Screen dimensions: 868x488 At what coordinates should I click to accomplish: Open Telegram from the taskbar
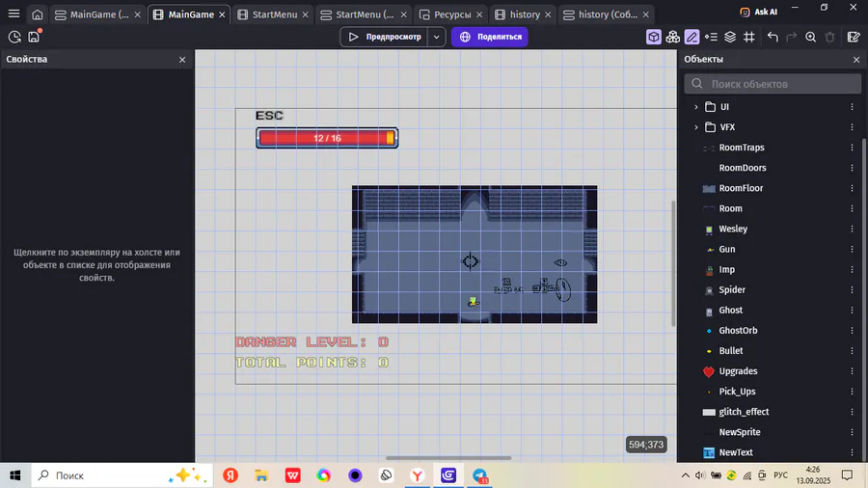click(x=480, y=475)
